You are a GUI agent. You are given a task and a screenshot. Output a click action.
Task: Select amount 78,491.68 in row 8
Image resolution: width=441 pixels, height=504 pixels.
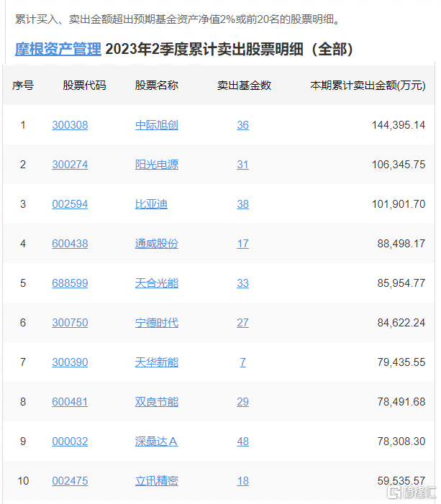pyautogui.click(x=401, y=402)
